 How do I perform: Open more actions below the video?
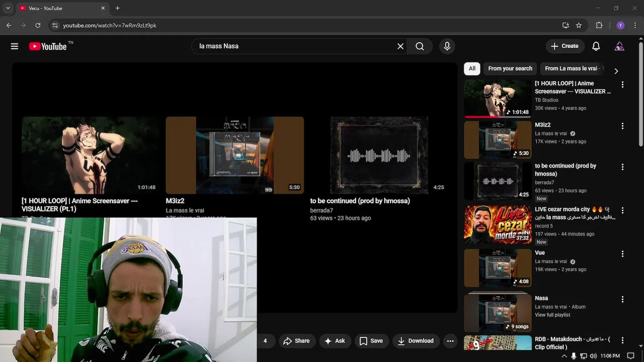450,341
